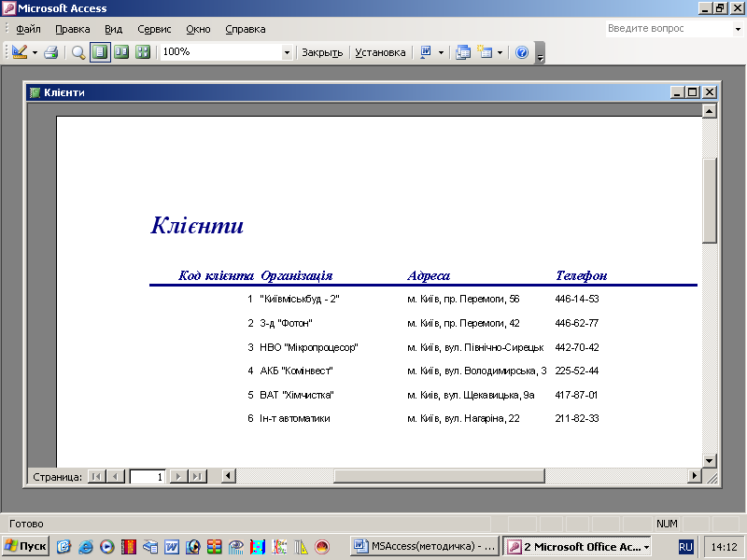Click the Код клієнта column header
The height and width of the screenshot is (560, 747).
point(216,275)
